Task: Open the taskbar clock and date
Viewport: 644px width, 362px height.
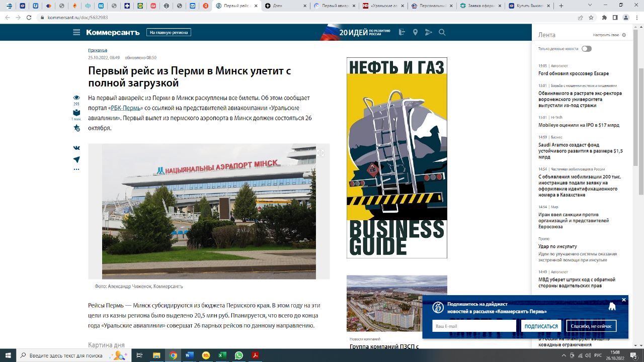Action: coord(615,355)
